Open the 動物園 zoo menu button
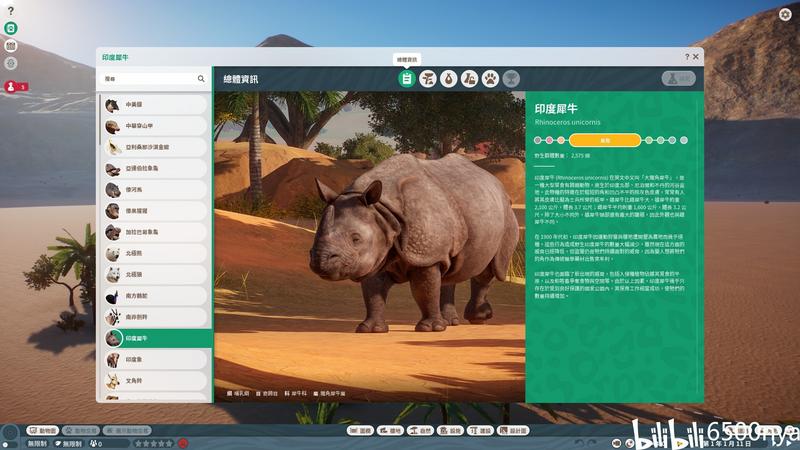 pos(43,431)
